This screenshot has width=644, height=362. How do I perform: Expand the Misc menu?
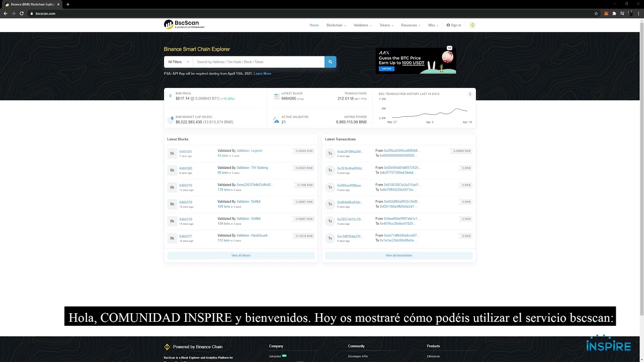tap(433, 25)
